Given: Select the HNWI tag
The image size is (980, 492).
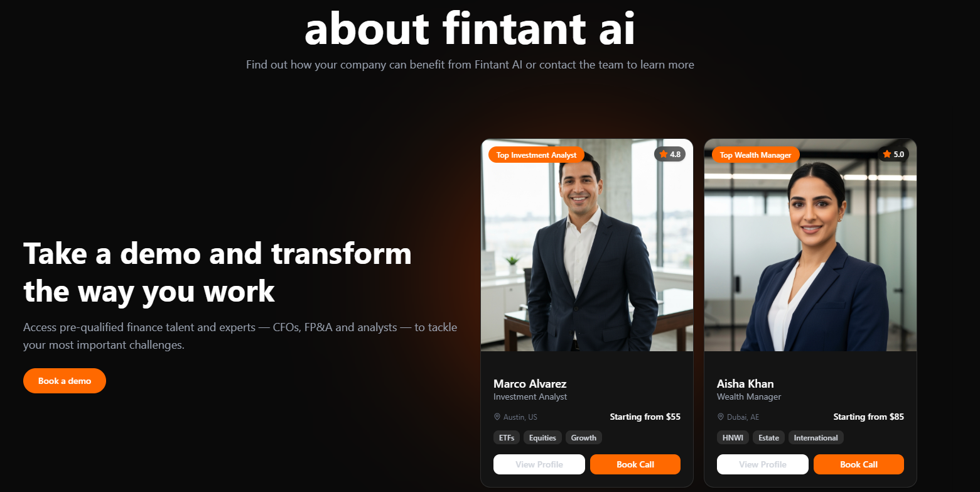Looking at the screenshot, I should tap(733, 437).
